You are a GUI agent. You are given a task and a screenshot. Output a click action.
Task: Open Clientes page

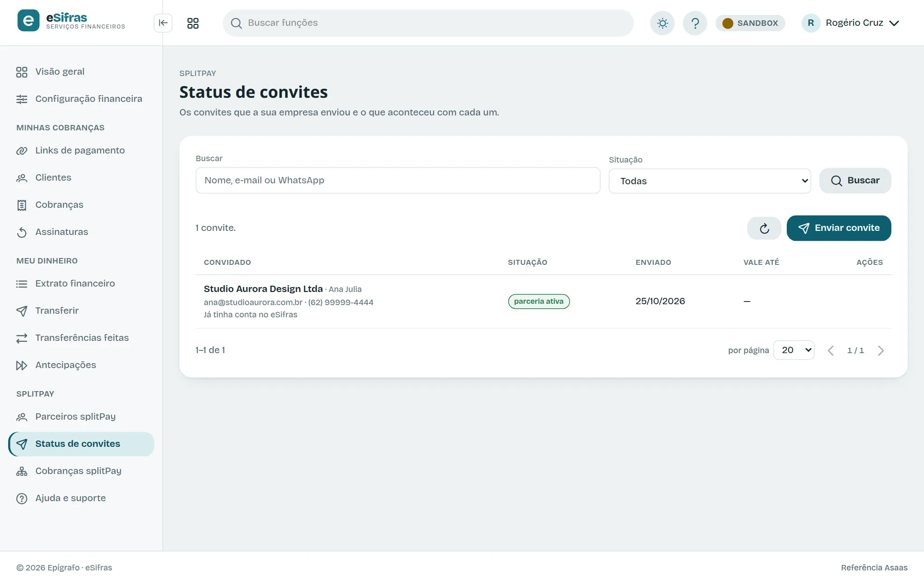point(81,177)
